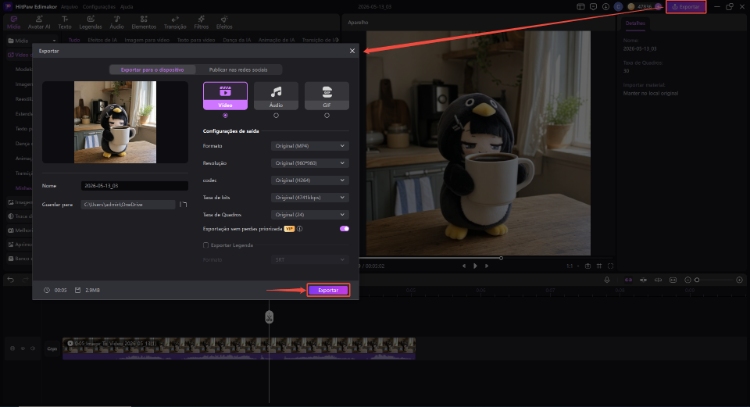Screen dimensions: 750x407
Task: Choose the Áudio export type card
Action: (276, 96)
